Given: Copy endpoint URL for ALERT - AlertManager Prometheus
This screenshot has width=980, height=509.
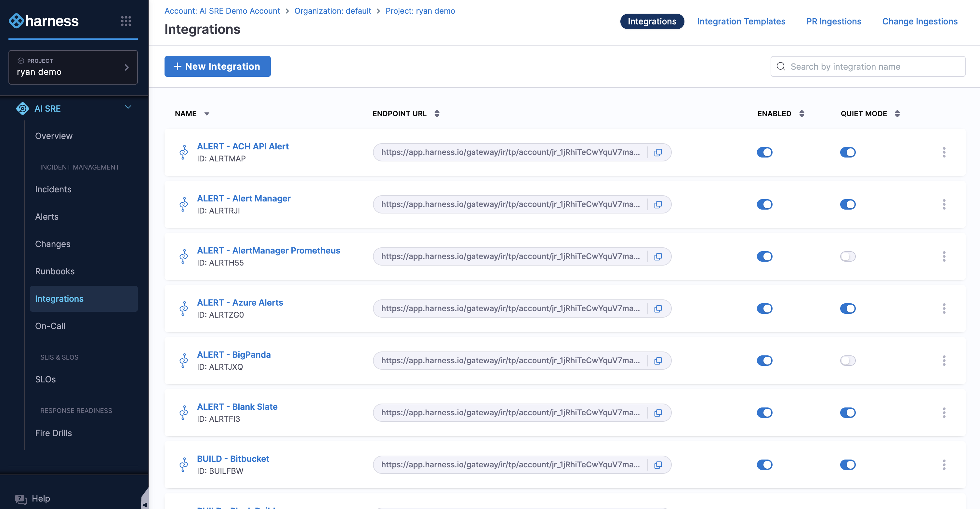Looking at the screenshot, I should pos(658,256).
